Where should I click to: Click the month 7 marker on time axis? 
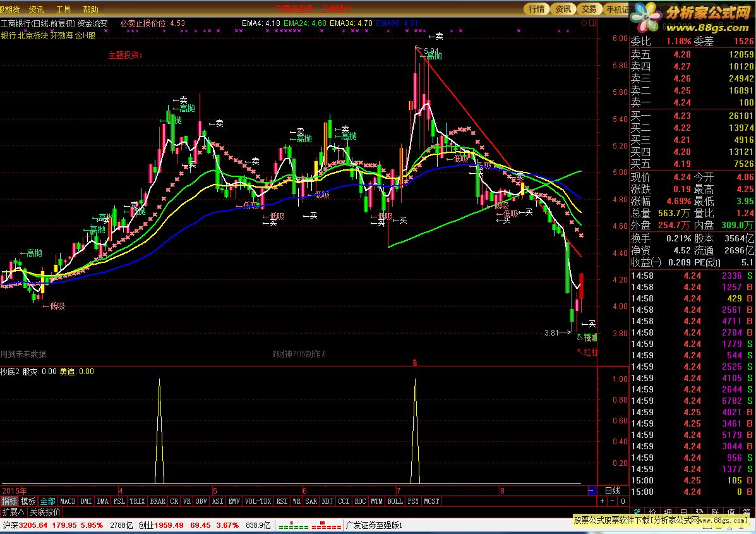coord(399,491)
